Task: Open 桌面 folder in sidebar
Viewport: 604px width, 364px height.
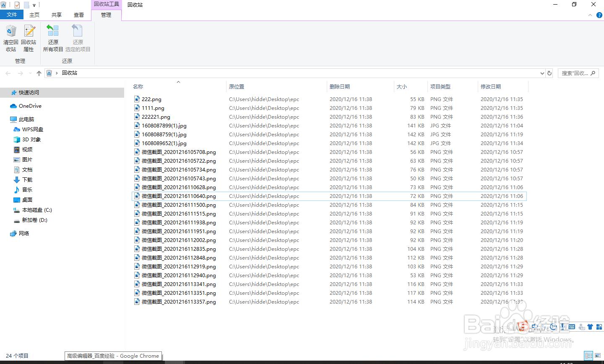Action: point(27,200)
